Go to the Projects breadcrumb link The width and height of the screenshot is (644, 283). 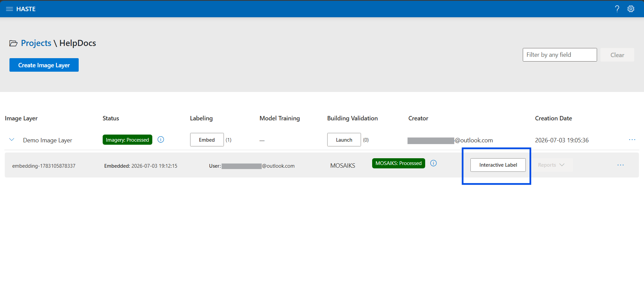(x=36, y=43)
